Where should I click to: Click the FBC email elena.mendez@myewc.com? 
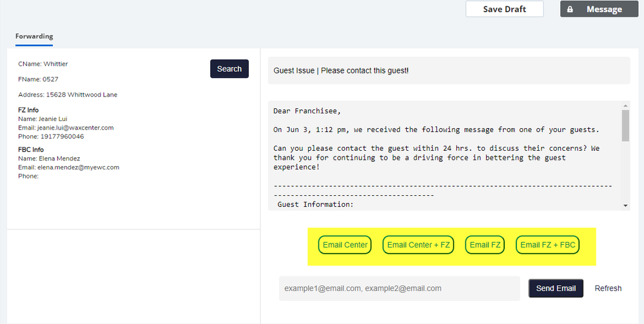click(79, 167)
